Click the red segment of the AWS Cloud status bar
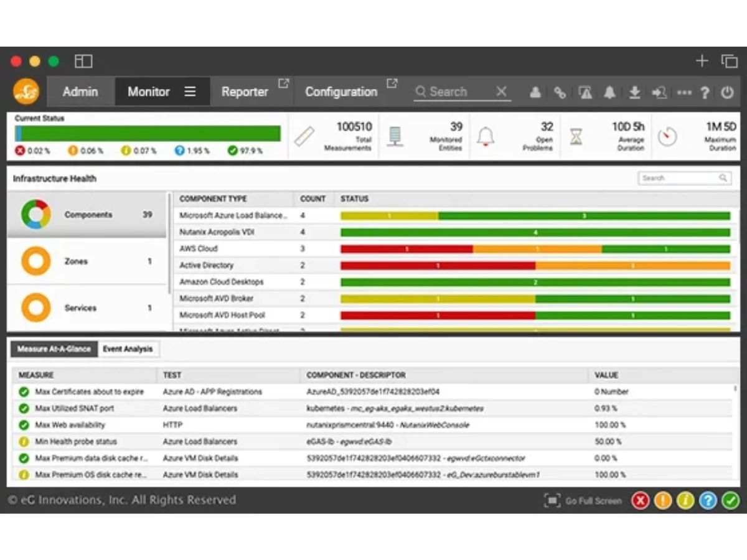This screenshot has width=747, height=560. (406, 249)
